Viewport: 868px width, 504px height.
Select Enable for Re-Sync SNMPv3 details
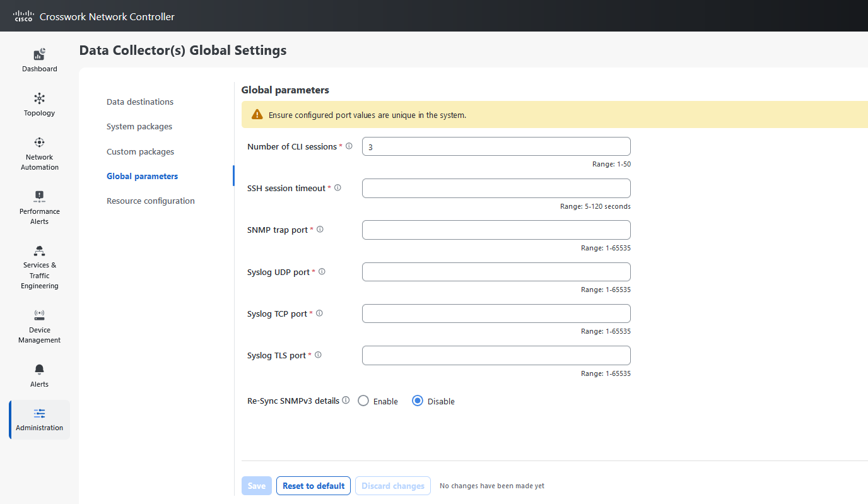click(x=363, y=401)
